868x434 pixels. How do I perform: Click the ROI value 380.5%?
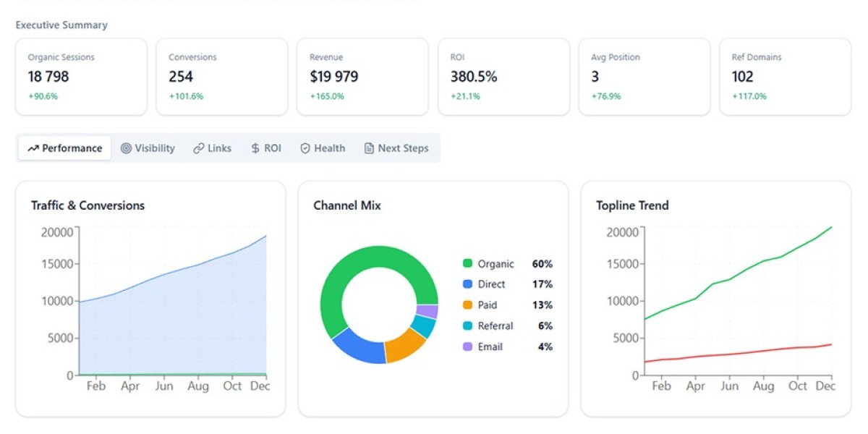[x=475, y=76]
